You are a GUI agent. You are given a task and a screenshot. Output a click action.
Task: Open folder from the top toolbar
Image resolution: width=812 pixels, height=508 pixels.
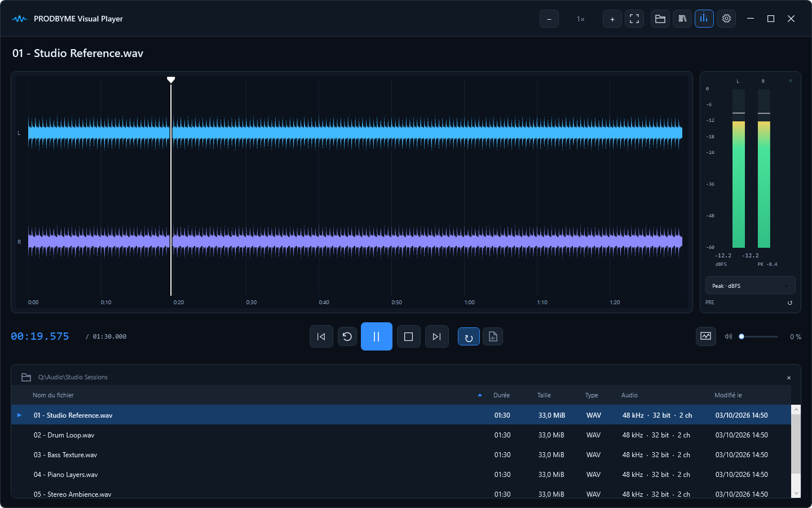pos(660,19)
